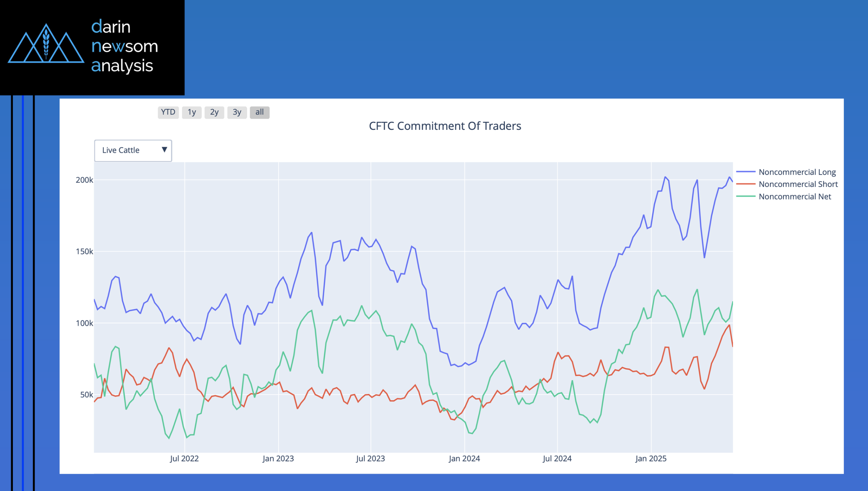Click the 200k y-axis label
The image size is (868, 491).
tap(84, 180)
